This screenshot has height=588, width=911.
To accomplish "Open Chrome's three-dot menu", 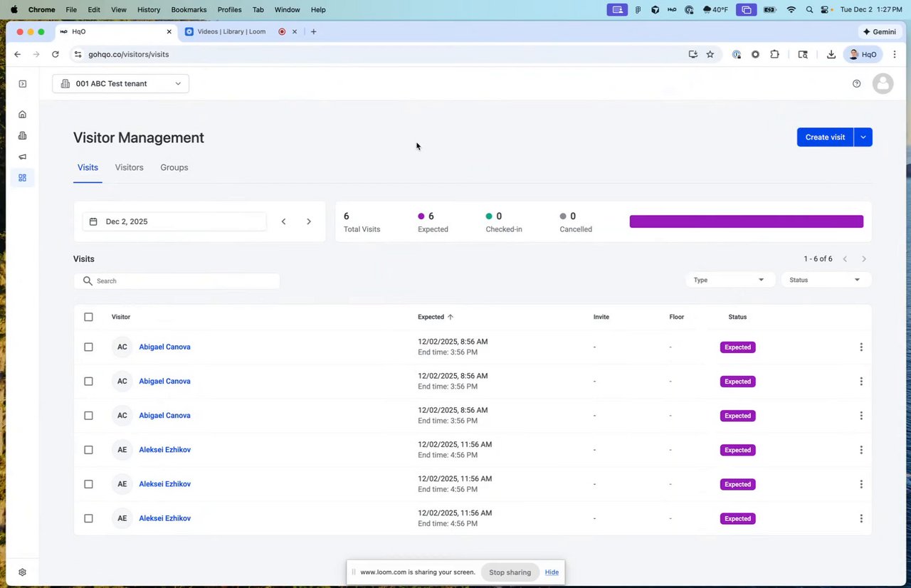I will (895, 54).
